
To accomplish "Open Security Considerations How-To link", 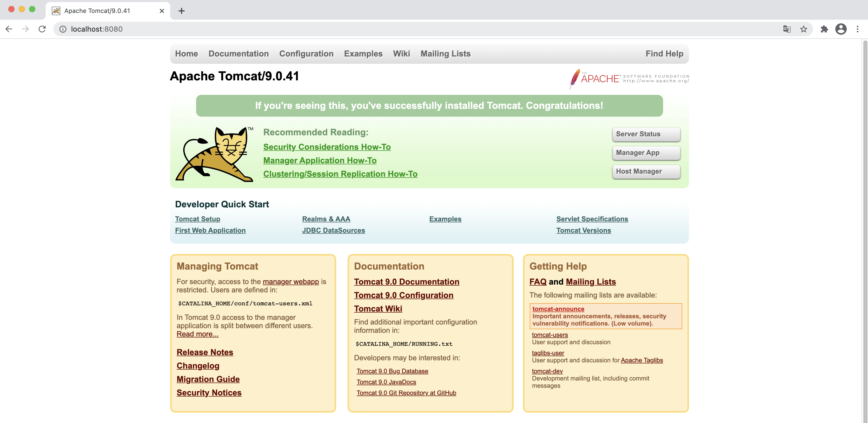I will (327, 147).
